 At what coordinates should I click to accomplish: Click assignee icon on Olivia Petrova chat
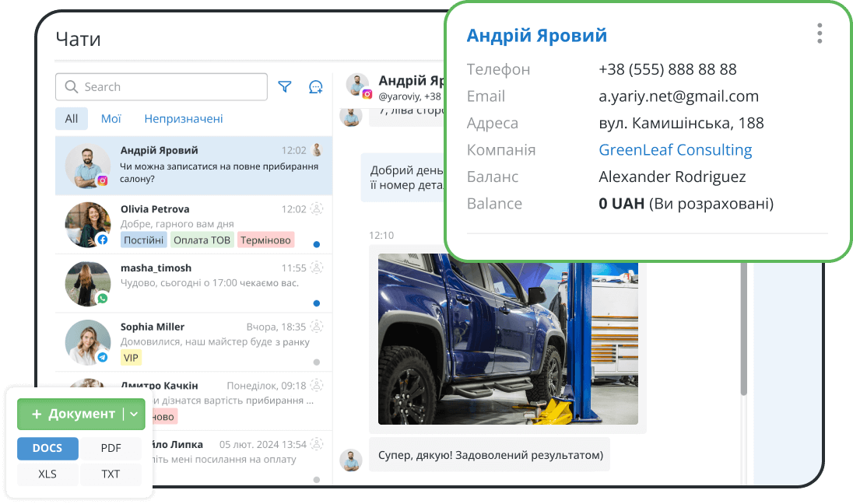[x=317, y=208]
